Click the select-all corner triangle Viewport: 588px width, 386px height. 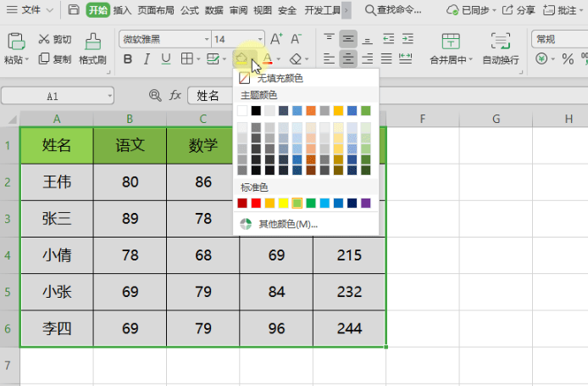[11, 120]
